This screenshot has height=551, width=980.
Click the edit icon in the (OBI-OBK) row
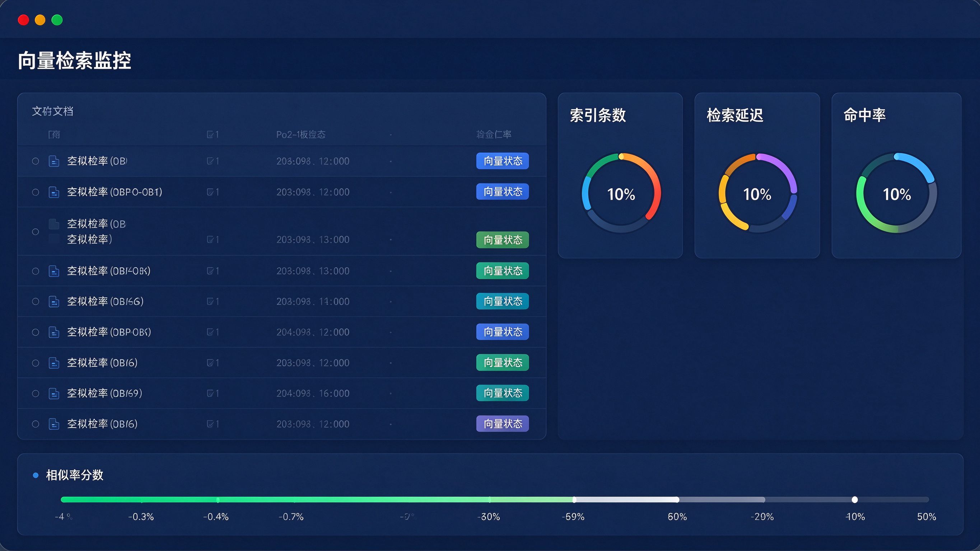click(x=210, y=271)
